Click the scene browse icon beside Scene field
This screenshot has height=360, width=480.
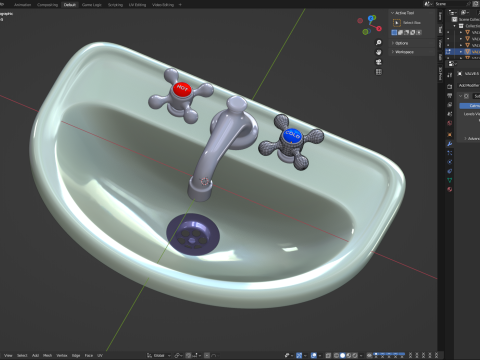428,4
